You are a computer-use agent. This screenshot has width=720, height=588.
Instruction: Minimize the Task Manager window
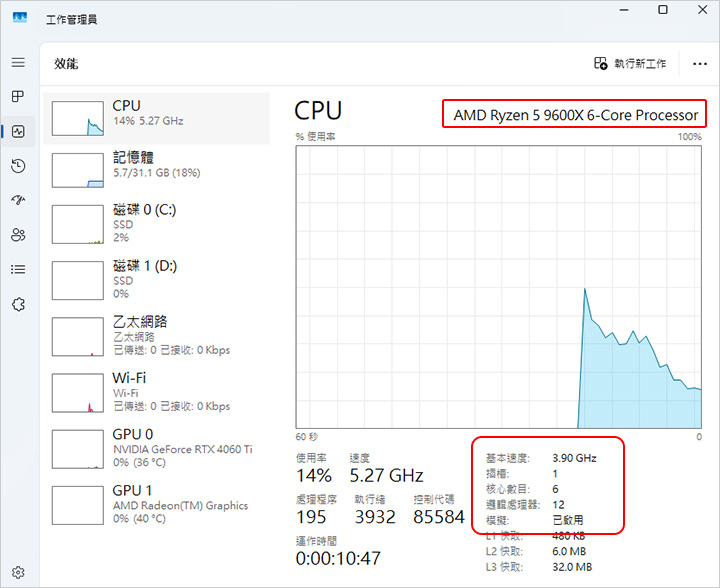[624, 10]
